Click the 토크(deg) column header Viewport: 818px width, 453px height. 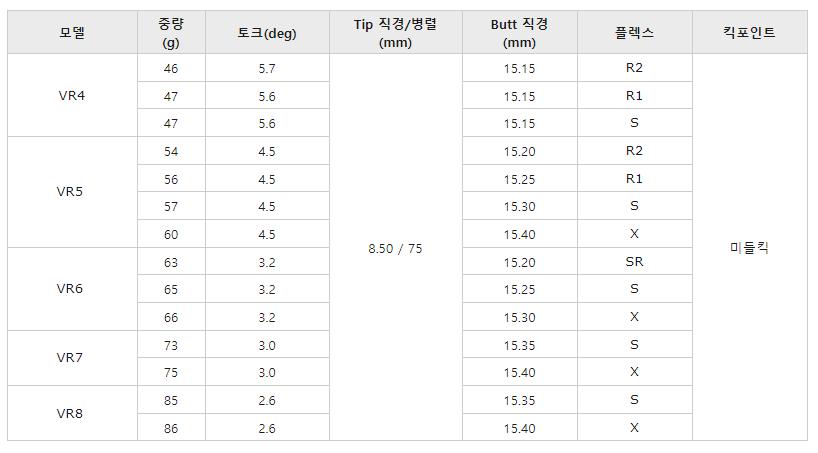coord(267,33)
